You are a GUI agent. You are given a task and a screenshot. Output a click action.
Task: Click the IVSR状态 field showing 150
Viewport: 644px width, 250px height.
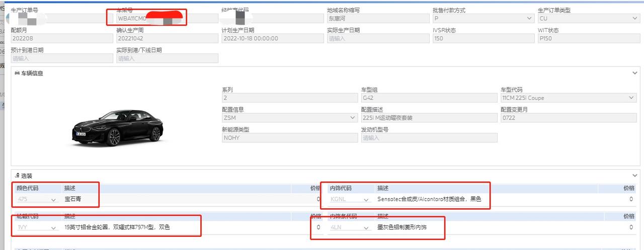tap(483, 38)
